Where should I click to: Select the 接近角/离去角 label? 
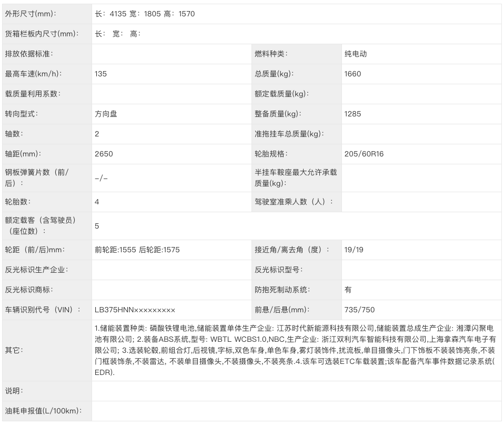click(x=292, y=250)
